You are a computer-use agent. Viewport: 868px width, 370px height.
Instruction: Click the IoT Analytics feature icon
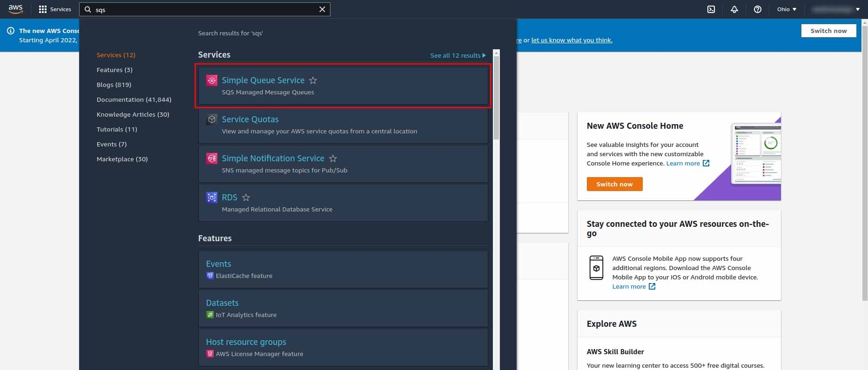[x=210, y=315]
